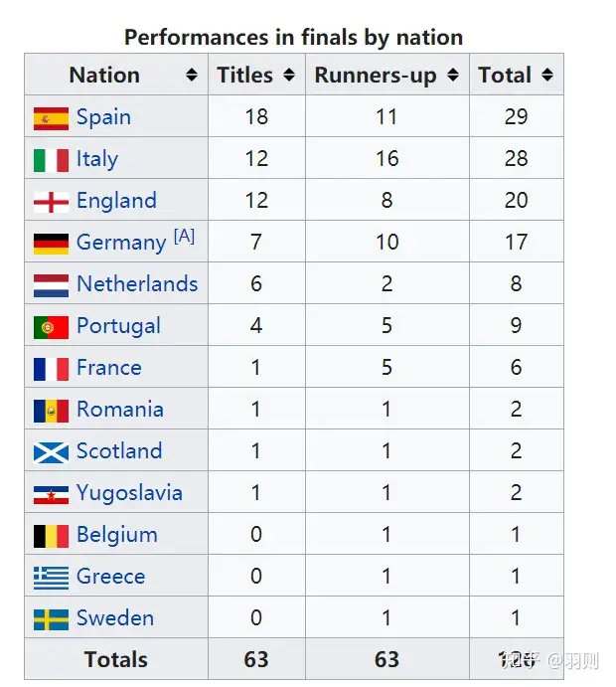
Task: Open the Netherlands link
Action: point(137,283)
